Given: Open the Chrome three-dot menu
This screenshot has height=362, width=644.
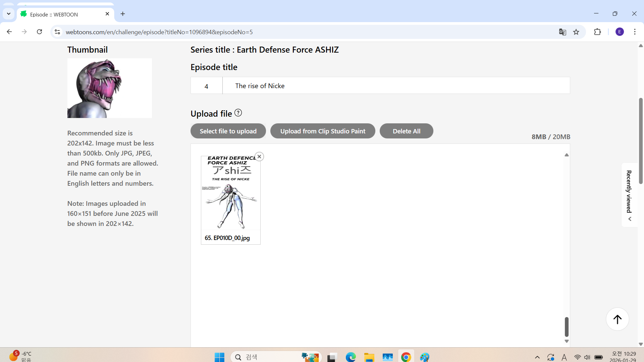Looking at the screenshot, I should click(x=635, y=32).
